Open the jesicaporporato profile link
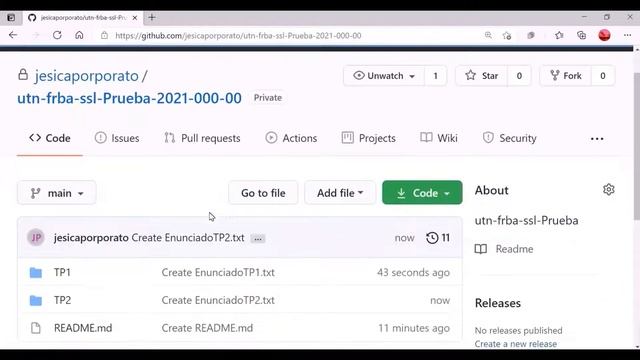 coord(87,76)
